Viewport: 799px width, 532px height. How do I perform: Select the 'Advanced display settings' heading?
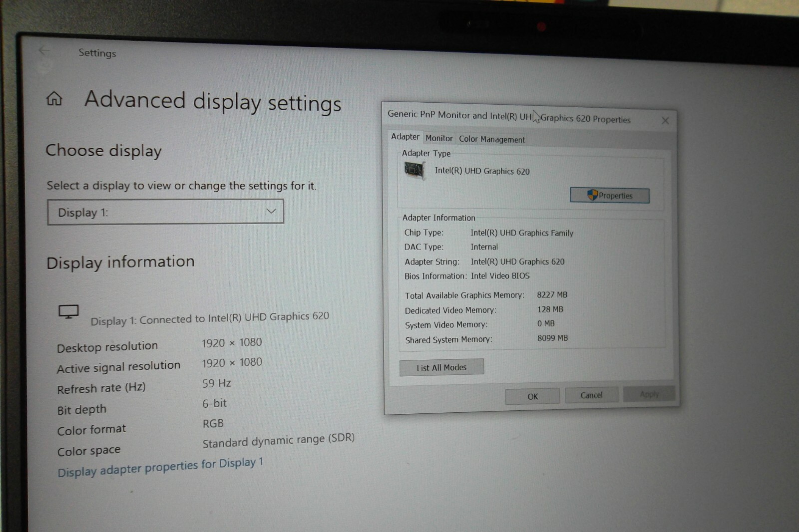coord(213,101)
